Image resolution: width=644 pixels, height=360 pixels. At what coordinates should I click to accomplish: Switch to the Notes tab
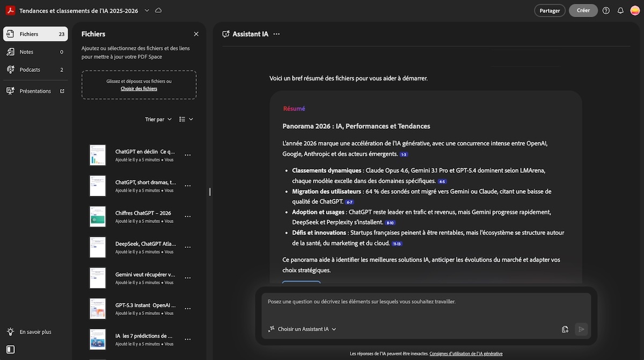26,52
